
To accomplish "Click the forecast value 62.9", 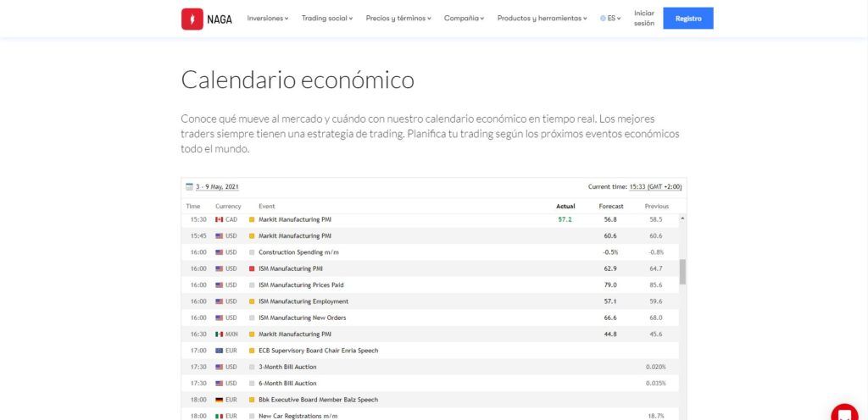I will pyautogui.click(x=611, y=268).
